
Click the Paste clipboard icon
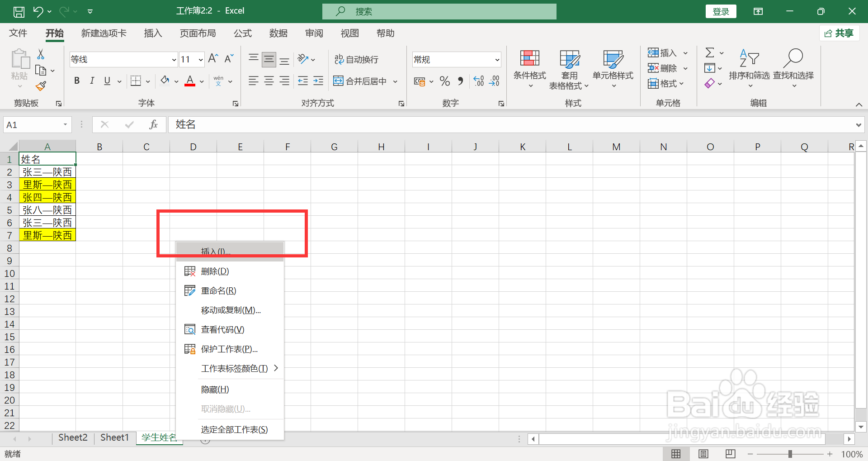(20, 60)
